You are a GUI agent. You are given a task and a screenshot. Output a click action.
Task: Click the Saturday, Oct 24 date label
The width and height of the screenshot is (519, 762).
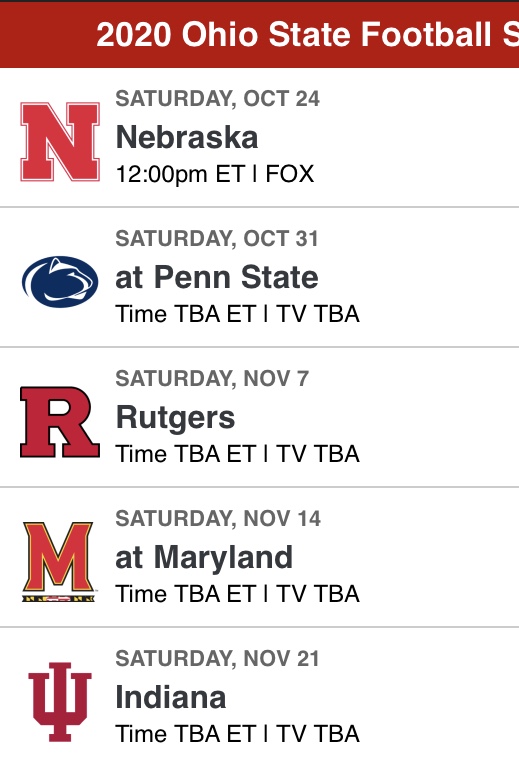pyautogui.click(x=218, y=99)
